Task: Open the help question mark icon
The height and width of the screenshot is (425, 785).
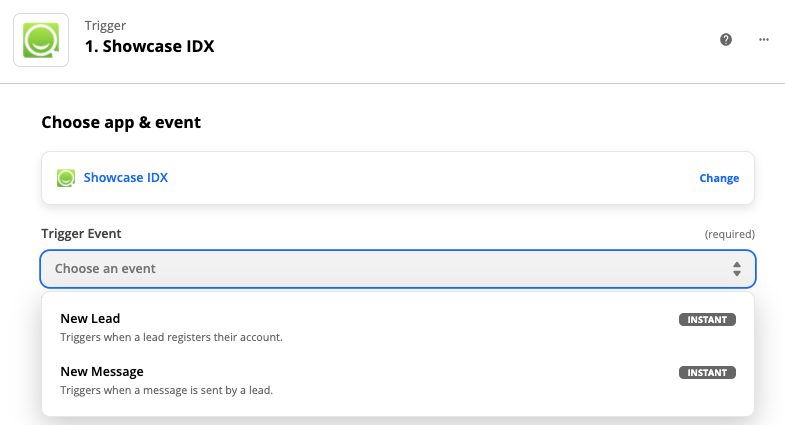Action: point(726,40)
